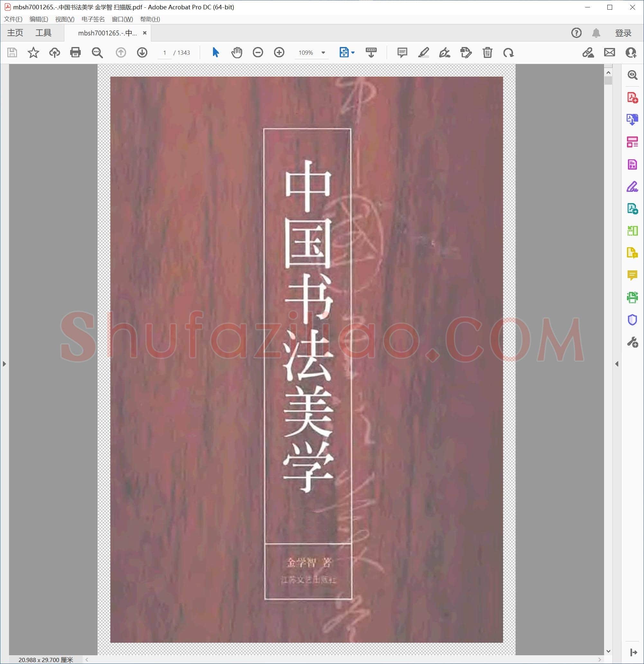Screen dimensions: 644x664
Task: Zoom in with plus button
Action: tap(279, 52)
